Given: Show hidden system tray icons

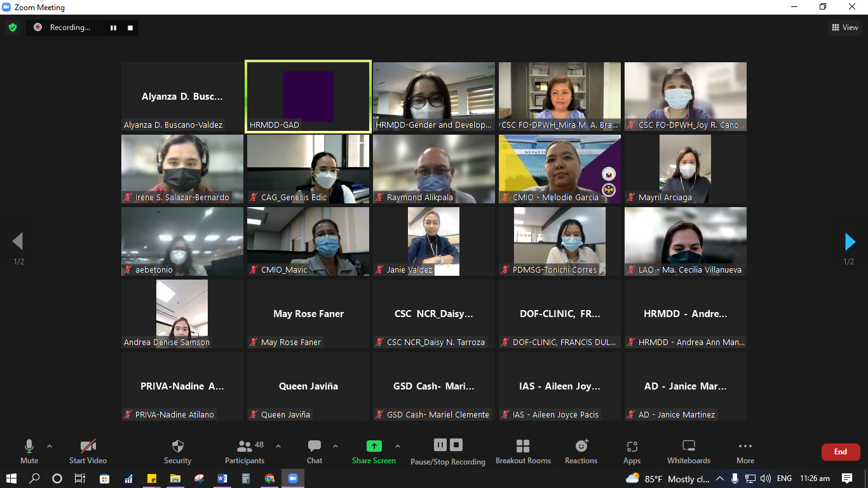Looking at the screenshot, I should 720,478.
